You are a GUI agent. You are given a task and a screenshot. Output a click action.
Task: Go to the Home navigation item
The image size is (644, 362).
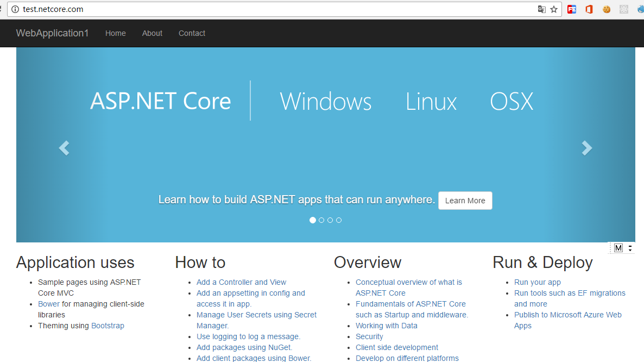click(x=115, y=33)
